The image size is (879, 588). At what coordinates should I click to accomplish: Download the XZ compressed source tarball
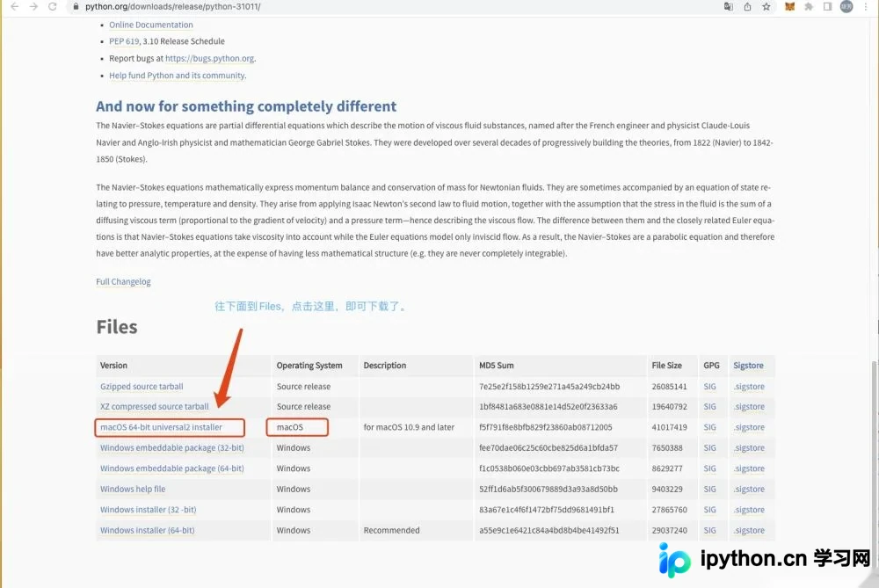click(154, 406)
